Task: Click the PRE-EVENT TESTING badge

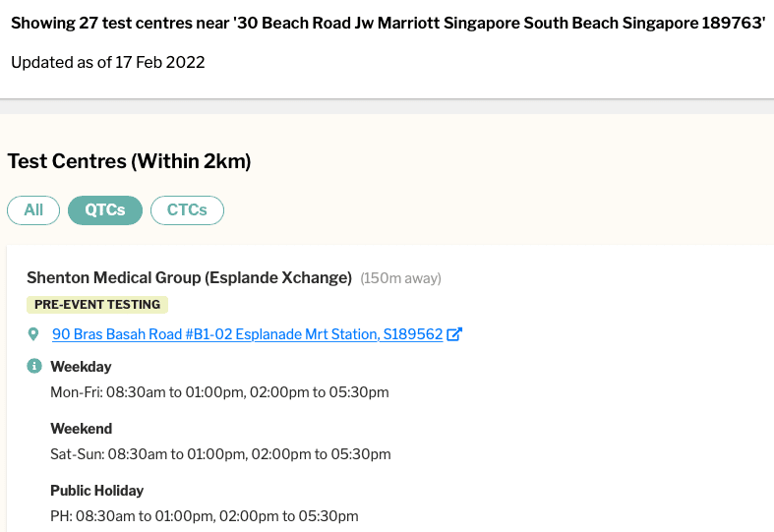Action: (97, 305)
